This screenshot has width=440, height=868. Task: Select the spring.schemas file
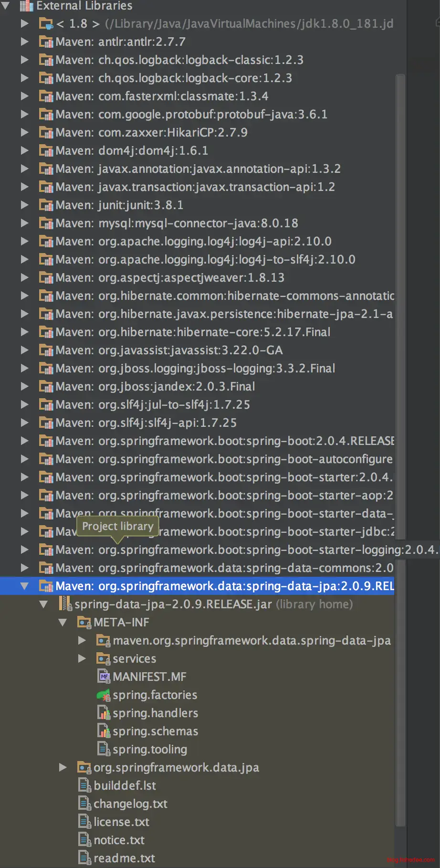click(155, 731)
